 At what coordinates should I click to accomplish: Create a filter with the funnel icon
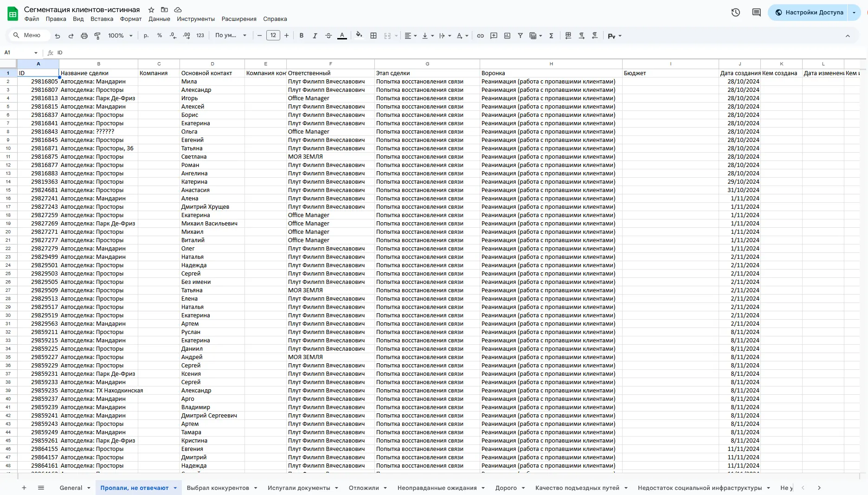click(520, 36)
